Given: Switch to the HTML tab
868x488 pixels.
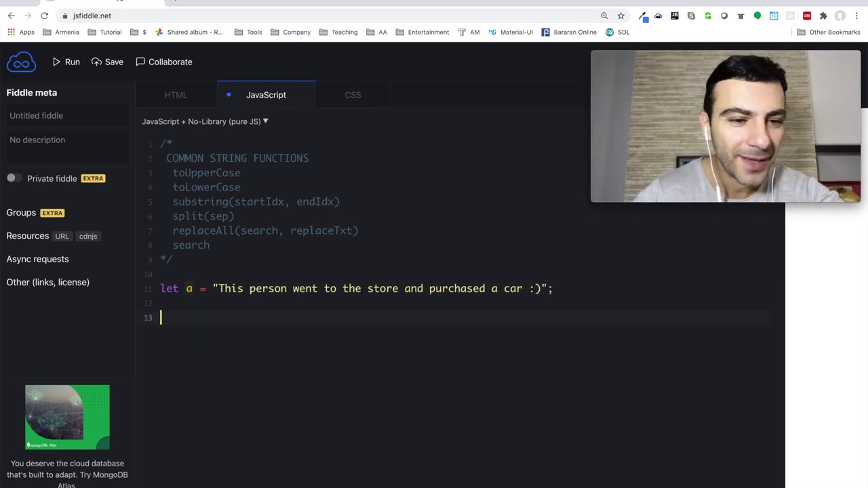Looking at the screenshot, I should 176,95.
